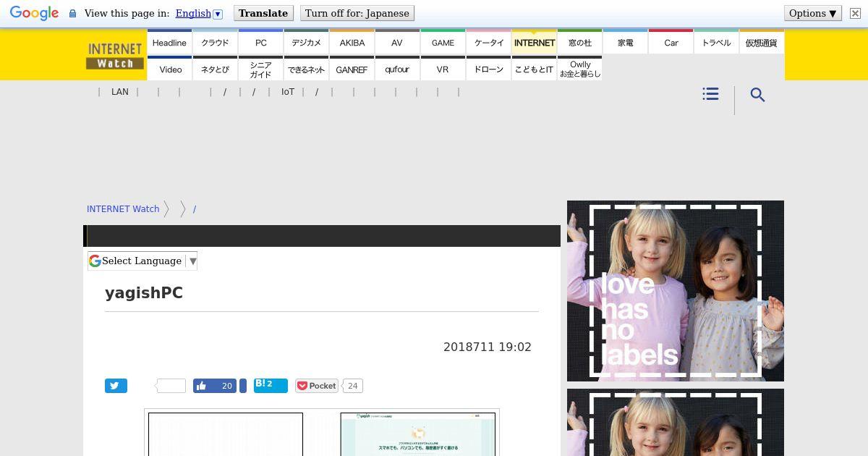Open the GANREF tab

(352, 69)
